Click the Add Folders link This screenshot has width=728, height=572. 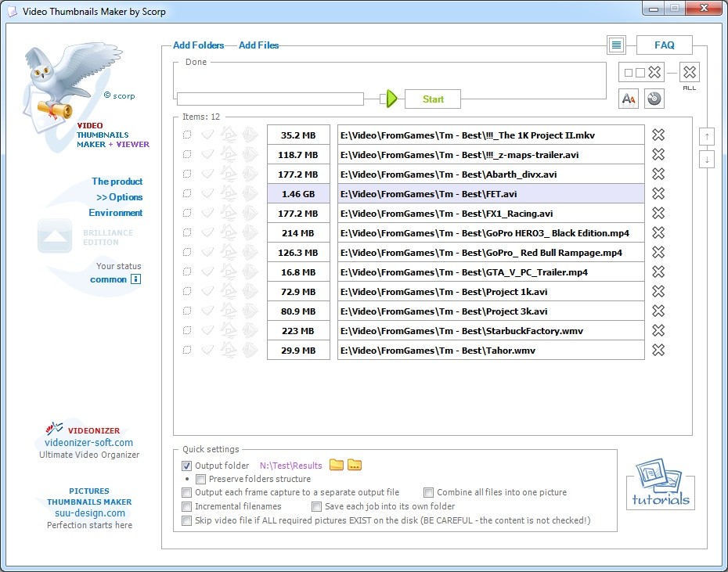pyautogui.click(x=198, y=45)
